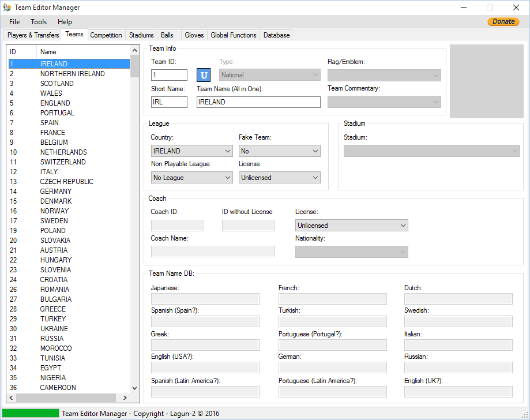
Task: Open the Coach License dropdown
Action: coord(352,225)
